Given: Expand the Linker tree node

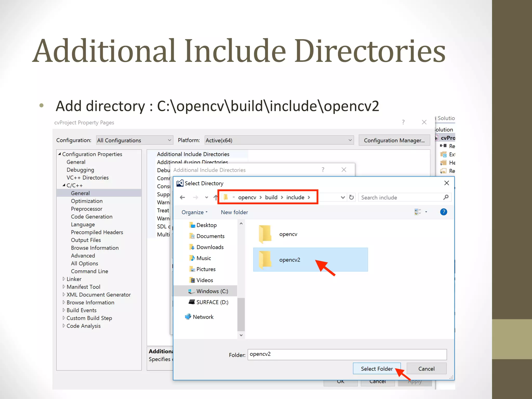Looking at the screenshot, I should coord(64,279).
